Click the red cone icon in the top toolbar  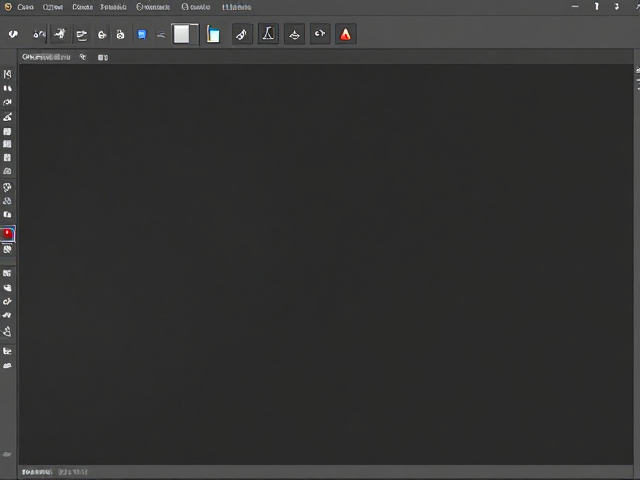point(345,34)
